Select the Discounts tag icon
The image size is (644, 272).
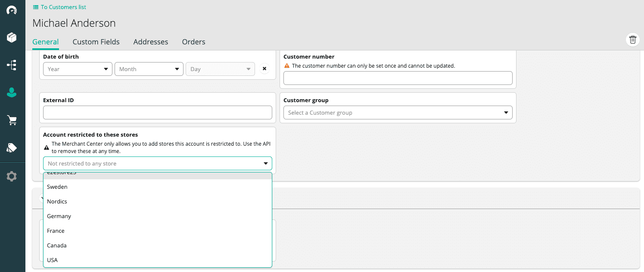click(12, 147)
